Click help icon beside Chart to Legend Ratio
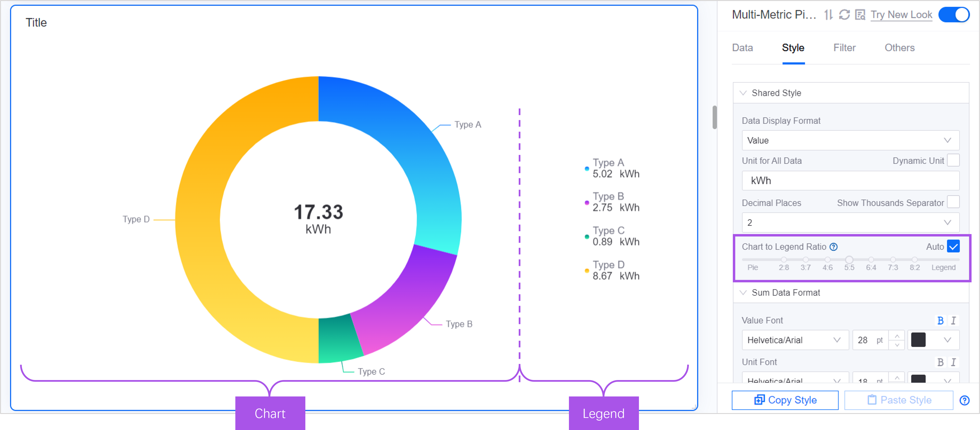The image size is (980, 430). 833,247
